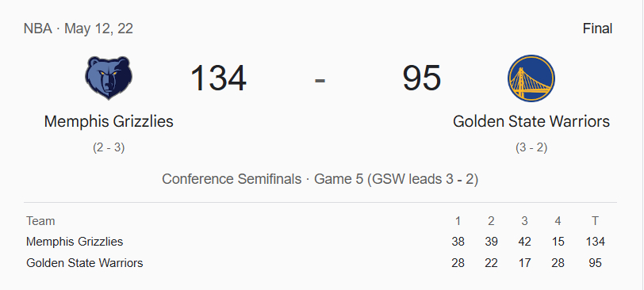The width and height of the screenshot is (644, 290).
Task: Open the Memphis Grizzlies team name link
Action: pyautogui.click(x=109, y=121)
